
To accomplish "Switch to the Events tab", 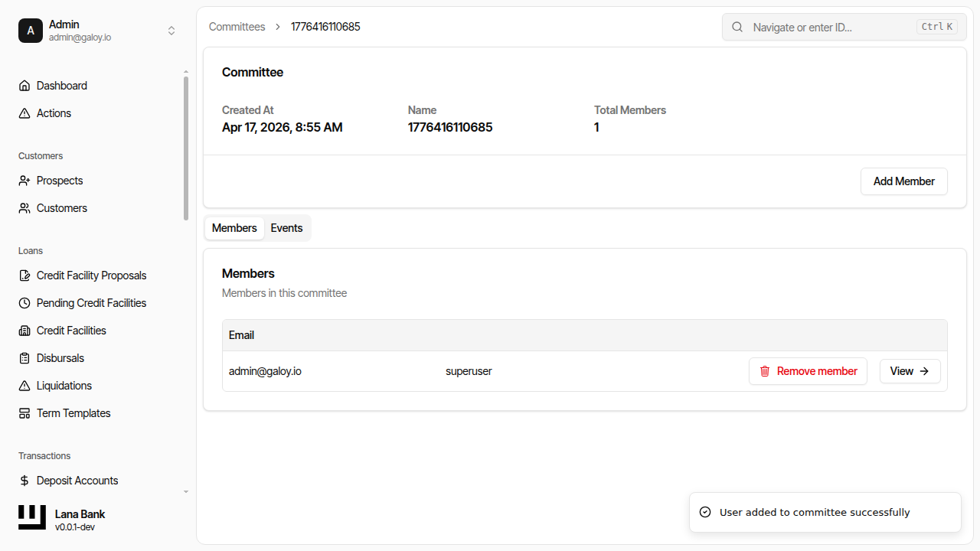I will 286,227.
